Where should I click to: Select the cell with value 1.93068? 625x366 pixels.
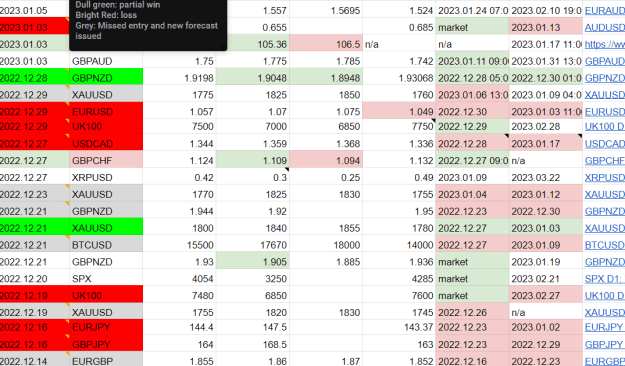399,77
